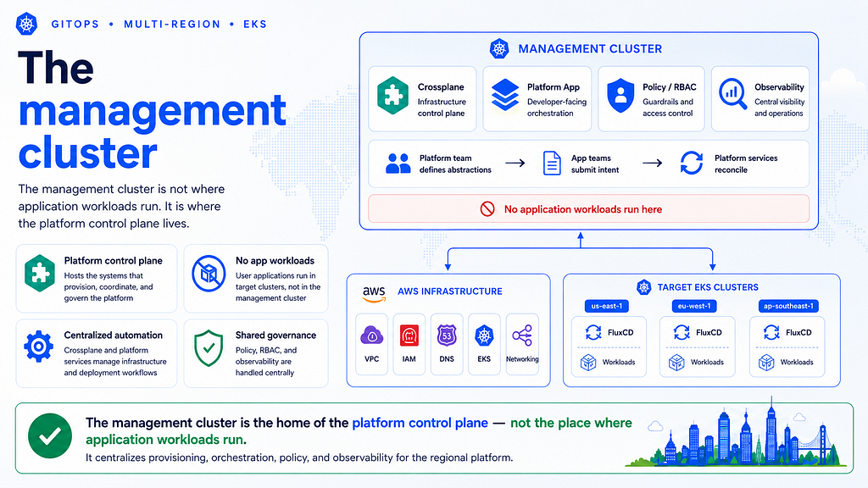Image resolution: width=868 pixels, height=488 pixels.
Task: Click the App teams document icon
Action: click(552, 164)
